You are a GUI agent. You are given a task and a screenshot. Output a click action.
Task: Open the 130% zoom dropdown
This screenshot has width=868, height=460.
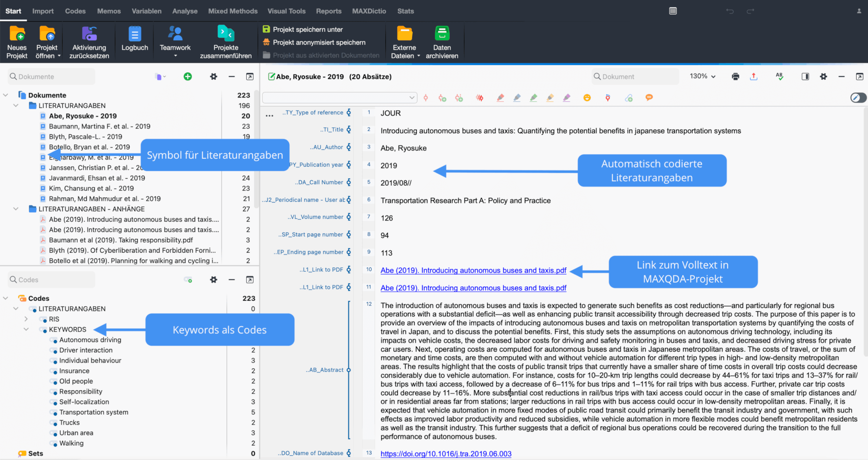(702, 76)
